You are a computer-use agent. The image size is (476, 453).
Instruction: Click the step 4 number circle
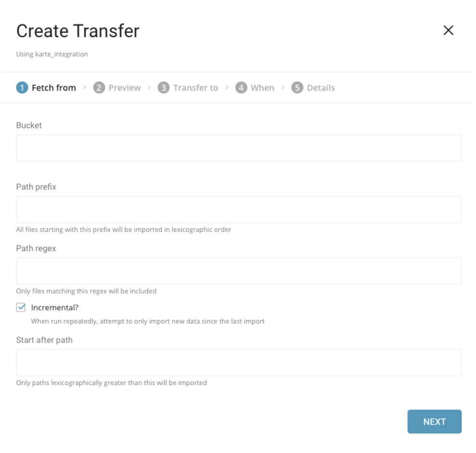[241, 88]
